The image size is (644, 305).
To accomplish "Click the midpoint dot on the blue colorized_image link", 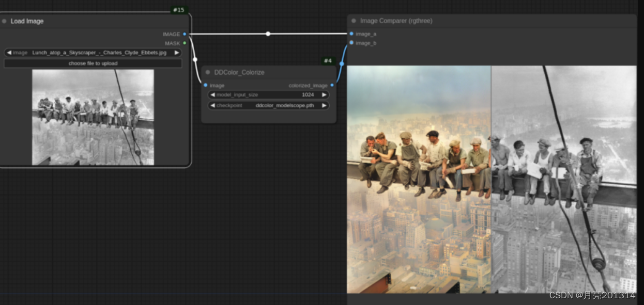I will (x=342, y=64).
